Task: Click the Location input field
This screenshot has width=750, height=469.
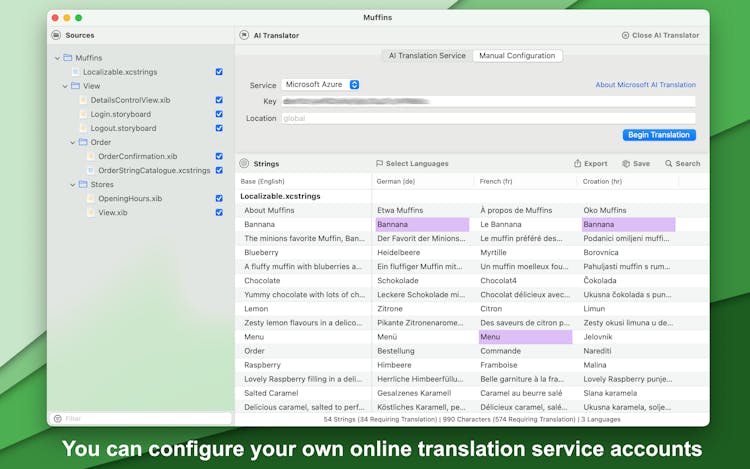Action: pos(488,118)
